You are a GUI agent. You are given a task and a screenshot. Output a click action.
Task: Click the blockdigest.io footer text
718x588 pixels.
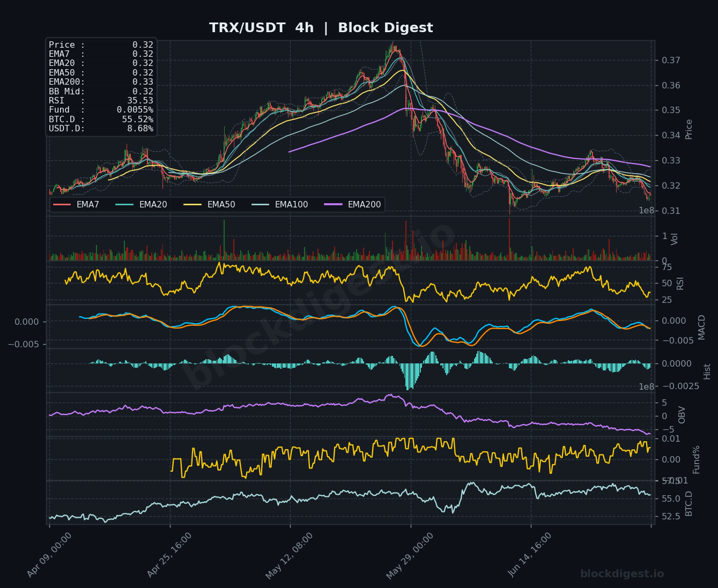tap(622, 574)
